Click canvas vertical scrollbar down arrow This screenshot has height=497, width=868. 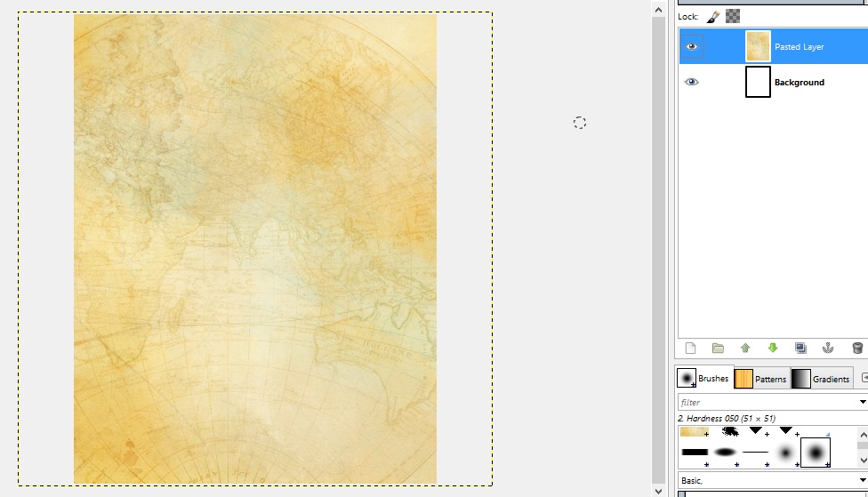click(658, 491)
